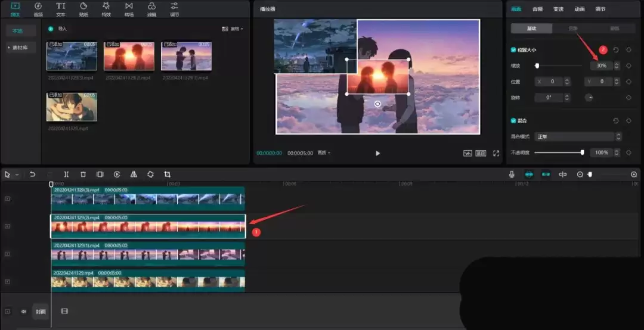This screenshot has width=644, height=330.
Task: Toggle the main track magnet snapping button
Action: tap(529, 175)
